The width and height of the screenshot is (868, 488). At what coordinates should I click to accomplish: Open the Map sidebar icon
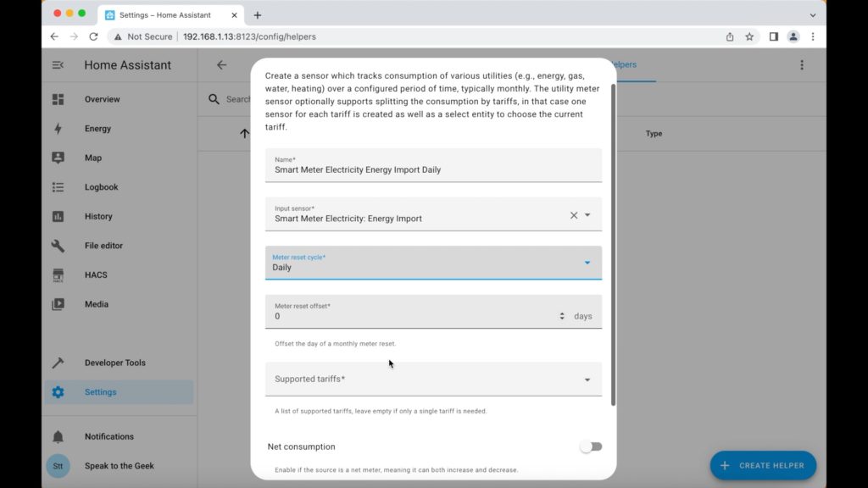tap(58, 158)
